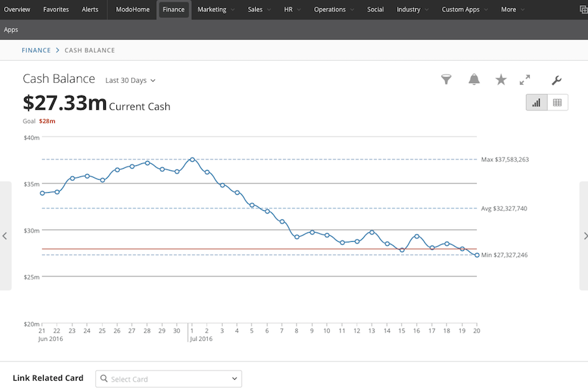The height and width of the screenshot is (392, 588).
Task: Open the Overview tab
Action: point(17,10)
